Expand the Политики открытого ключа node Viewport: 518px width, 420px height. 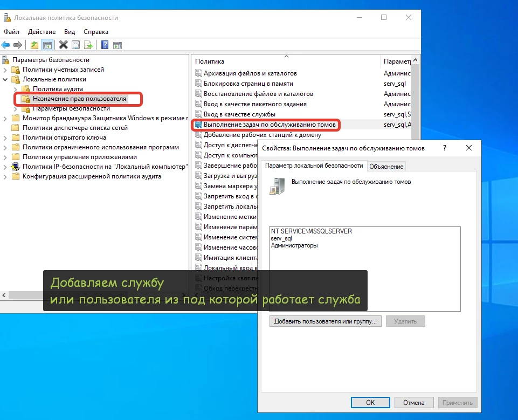5,137
